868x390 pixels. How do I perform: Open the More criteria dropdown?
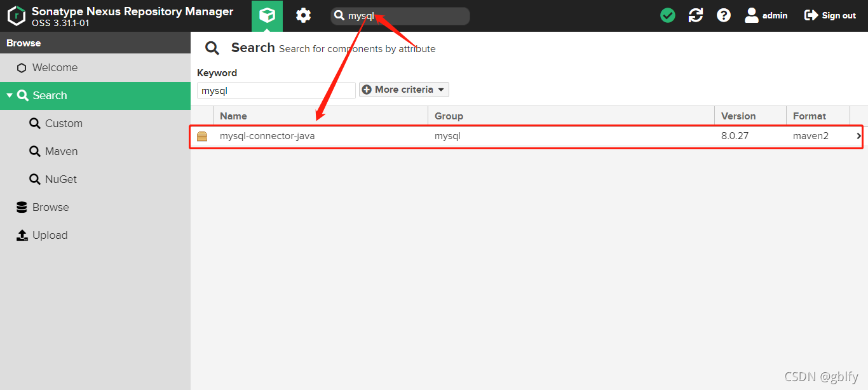[404, 90]
